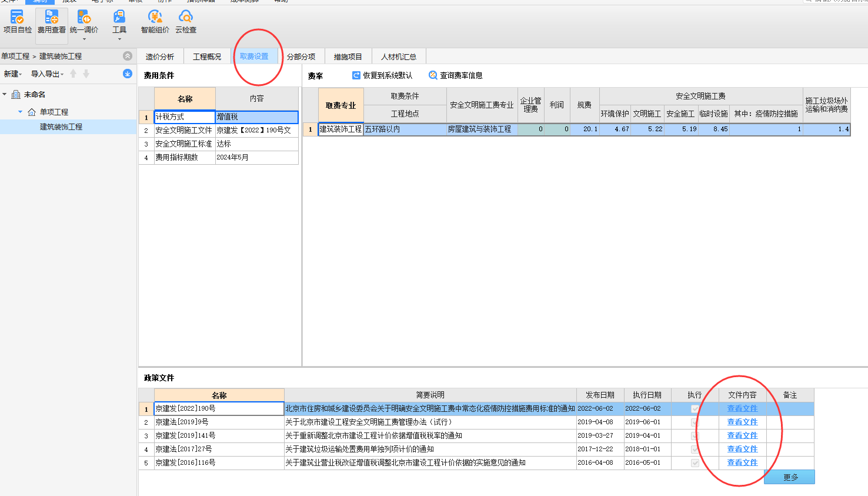
Task: Click the 京建发【2022】190号文 content cell
Action: 257,131
